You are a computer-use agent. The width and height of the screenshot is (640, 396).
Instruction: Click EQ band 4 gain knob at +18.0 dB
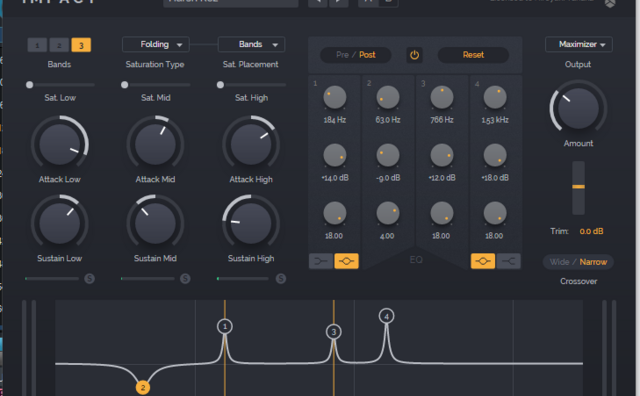[x=495, y=156]
